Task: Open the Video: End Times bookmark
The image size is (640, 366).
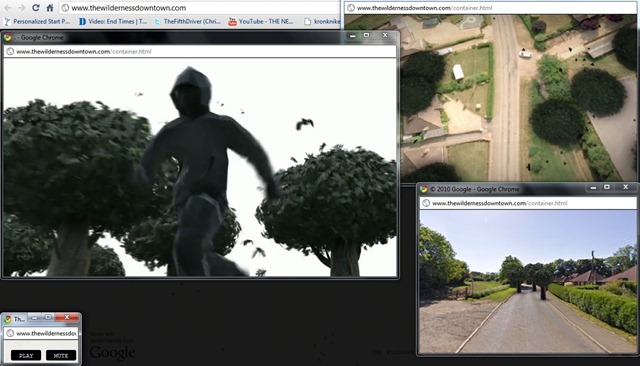Action: click(113, 21)
